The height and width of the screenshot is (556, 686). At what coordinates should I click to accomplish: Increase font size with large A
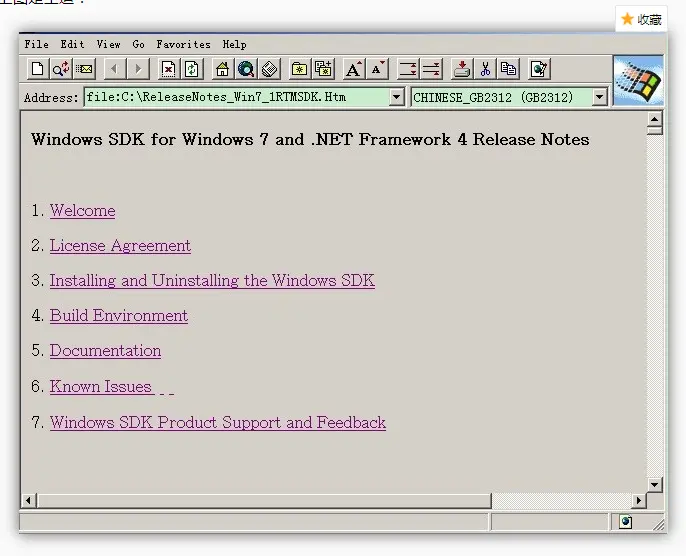(354, 69)
